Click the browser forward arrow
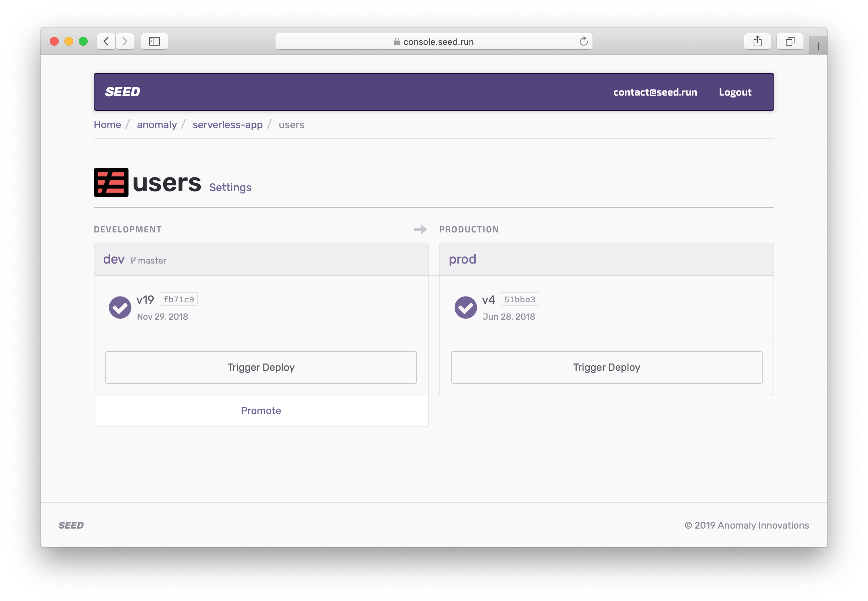 (x=125, y=41)
